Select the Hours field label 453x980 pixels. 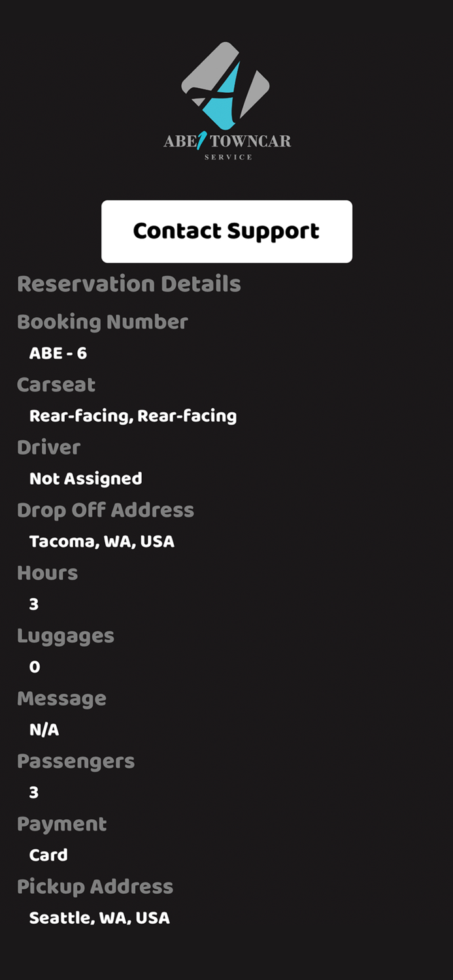(x=47, y=572)
